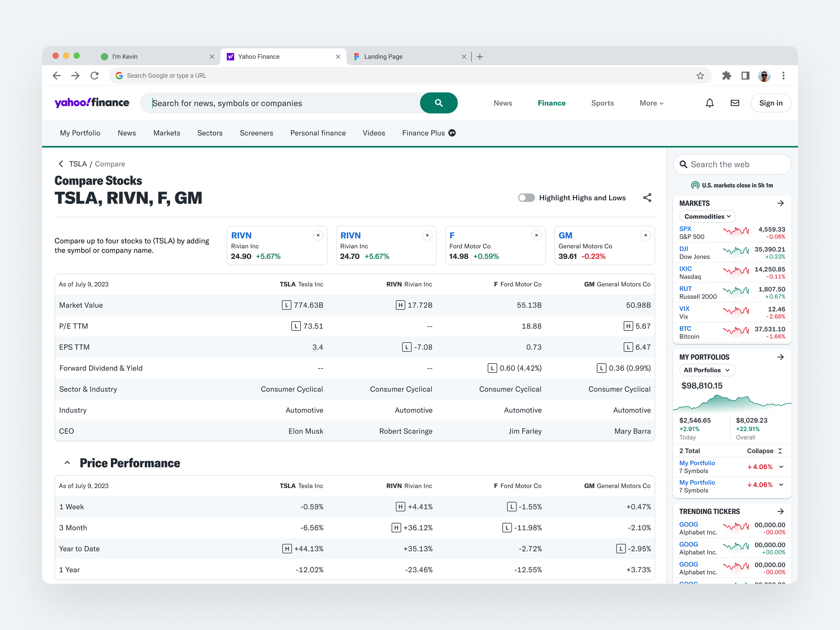Screen dimensions: 840x630
Task: Close the Landing Page tab
Action: (x=464, y=56)
